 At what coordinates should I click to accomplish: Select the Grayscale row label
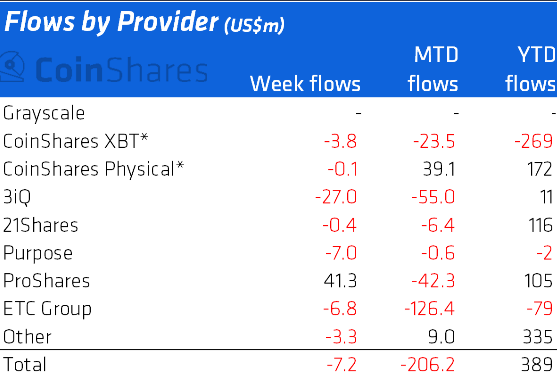point(44,114)
